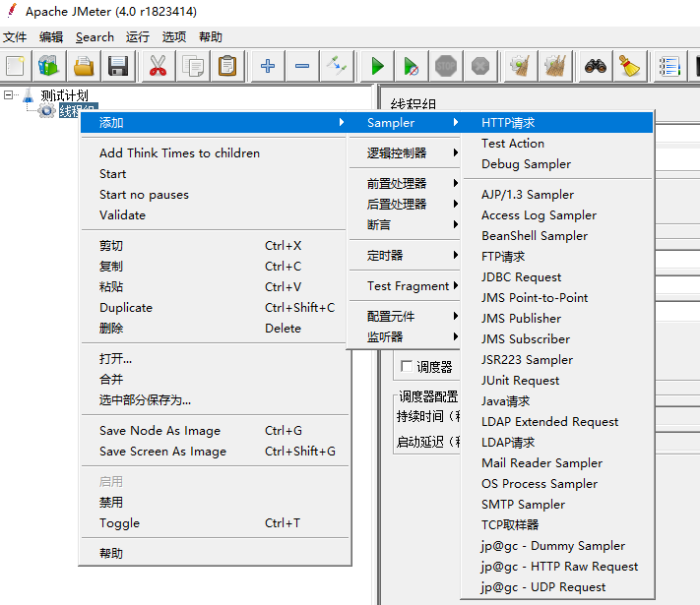The width and height of the screenshot is (700, 605).
Task: Click the Clear broom with gear icon
Action: click(520, 67)
